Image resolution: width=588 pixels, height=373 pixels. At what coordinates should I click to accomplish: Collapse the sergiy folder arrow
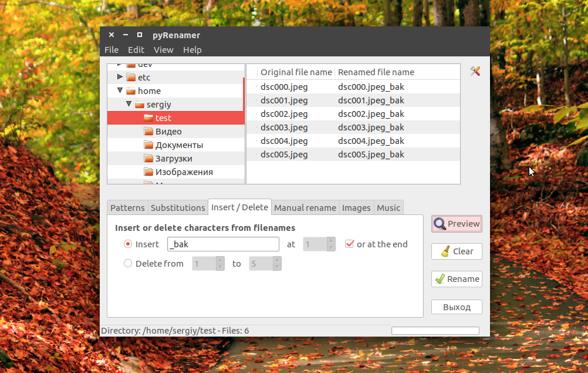[129, 104]
